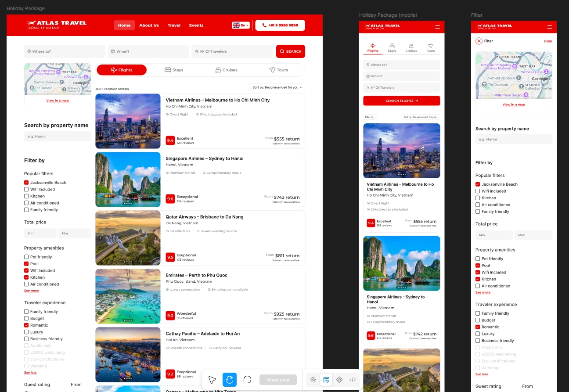
Task: Select the Tours icon in mobile frame
Action: [x=430, y=46]
